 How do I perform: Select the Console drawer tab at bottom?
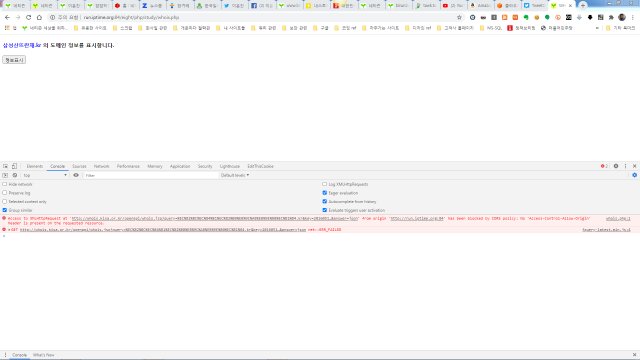[x=19, y=355]
